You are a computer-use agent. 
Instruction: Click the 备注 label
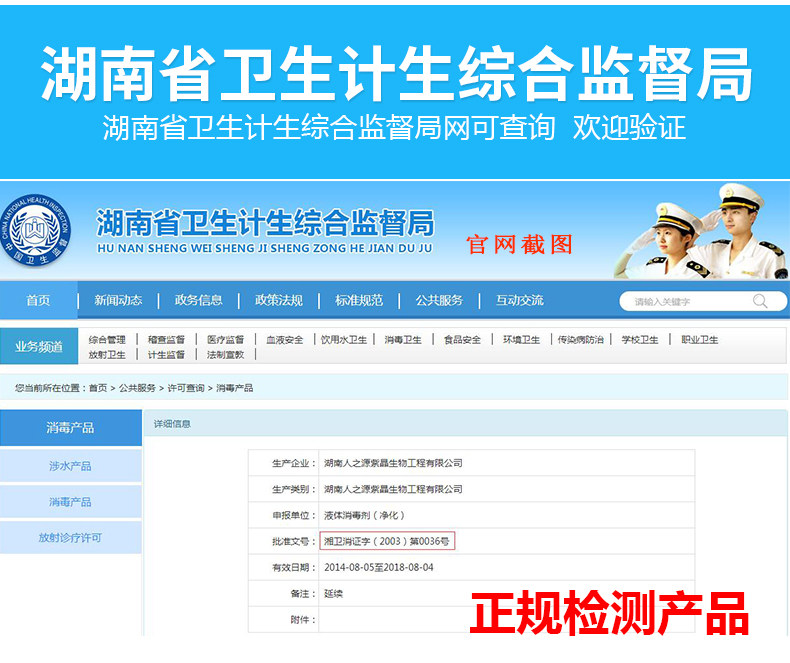303,593
